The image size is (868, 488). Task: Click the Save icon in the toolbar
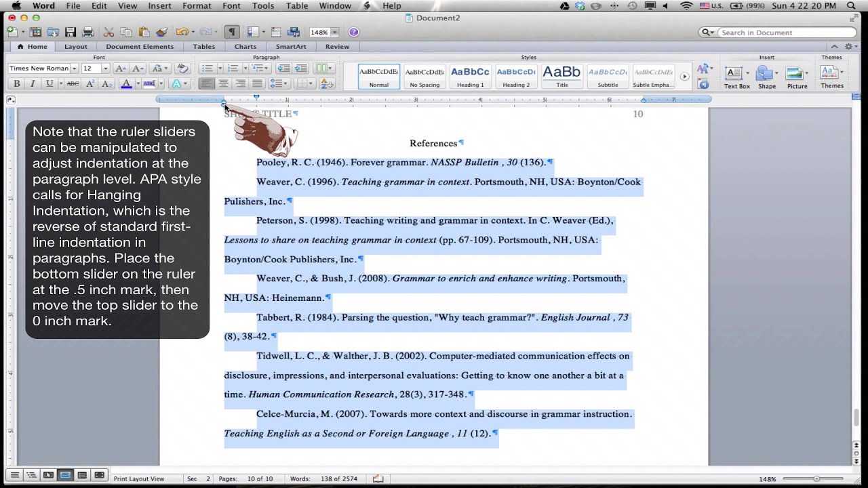(x=68, y=32)
